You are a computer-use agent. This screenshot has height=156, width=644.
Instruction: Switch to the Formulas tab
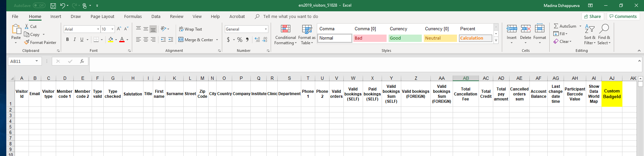[x=133, y=17]
